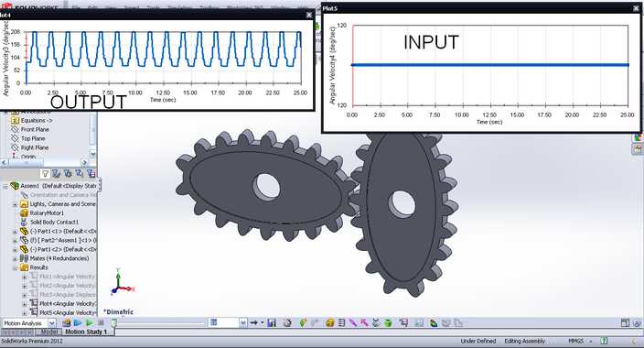Expand Plot4 Angular Velocity node

click(24, 303)
